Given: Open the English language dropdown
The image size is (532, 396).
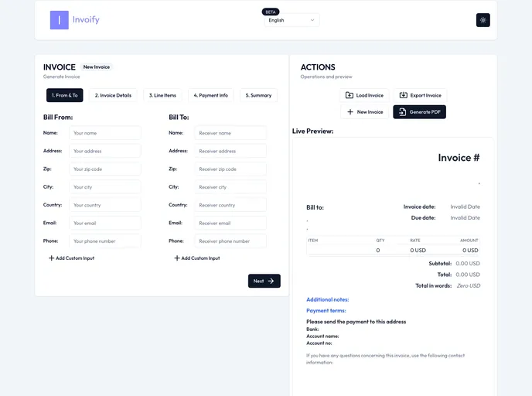Looking at the screenshot, I should point(291,20).
